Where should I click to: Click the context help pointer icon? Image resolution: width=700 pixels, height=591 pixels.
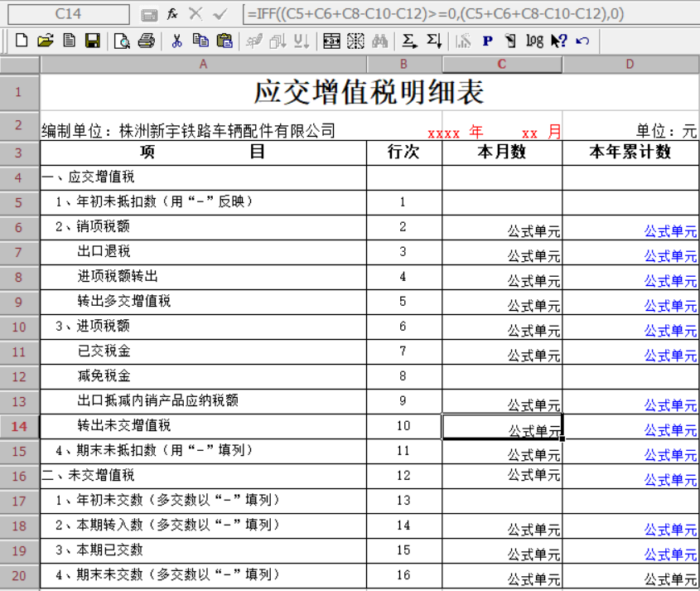point(558,41)
